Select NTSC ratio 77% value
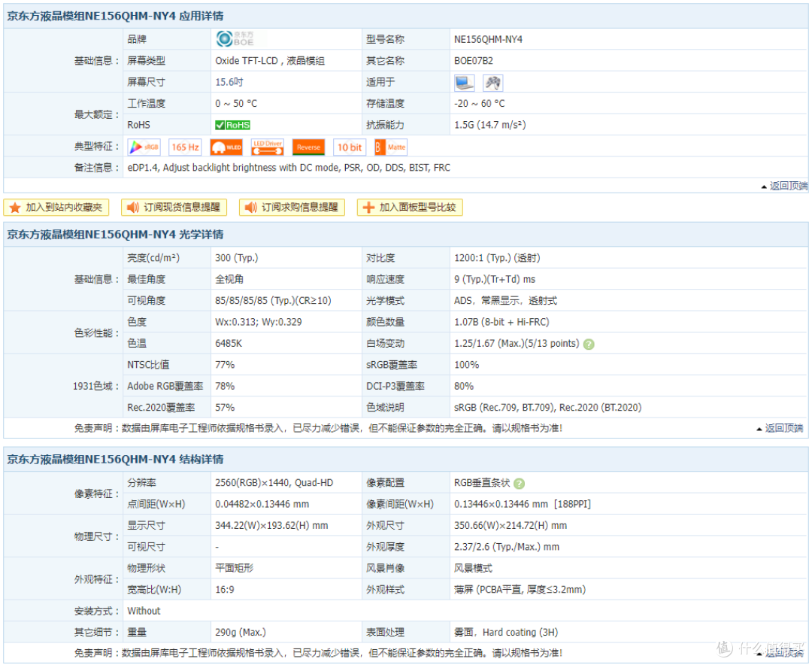The height and width of the screenshot is (665, 812). (225, 365)
